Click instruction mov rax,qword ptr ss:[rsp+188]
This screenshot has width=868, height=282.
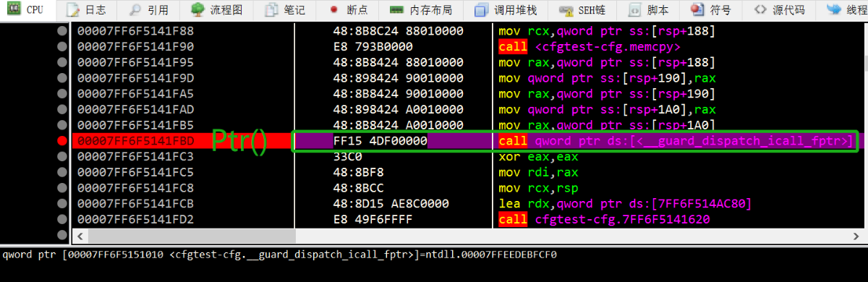[607, 62]
